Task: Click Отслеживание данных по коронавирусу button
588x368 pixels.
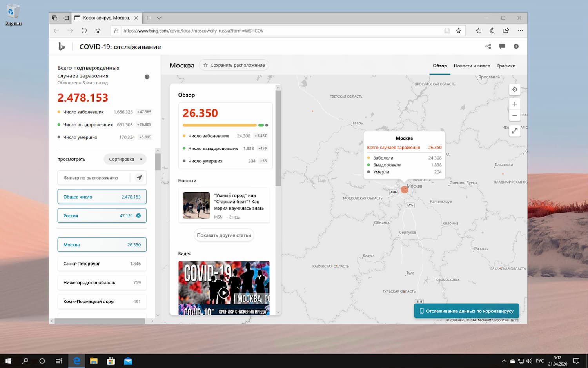Action: click(x=466, y=311)
